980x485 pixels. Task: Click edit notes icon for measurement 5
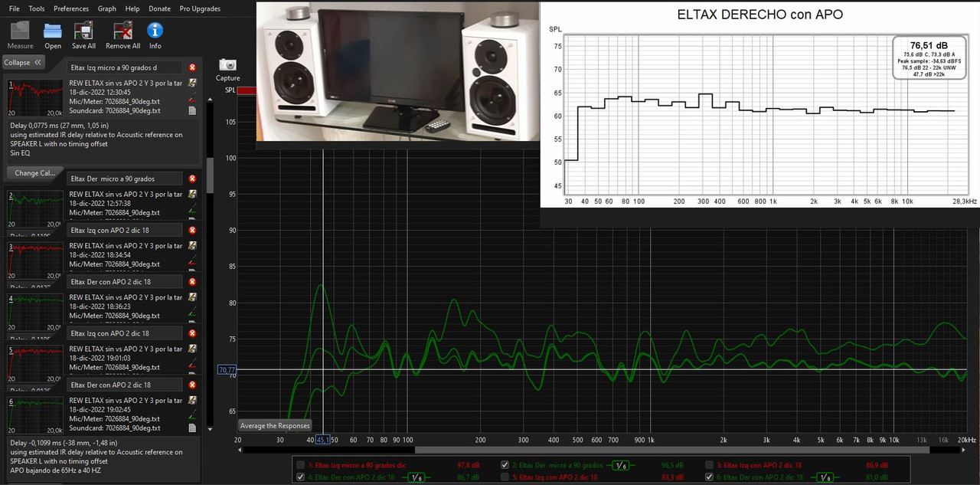[x=193, y=349]
